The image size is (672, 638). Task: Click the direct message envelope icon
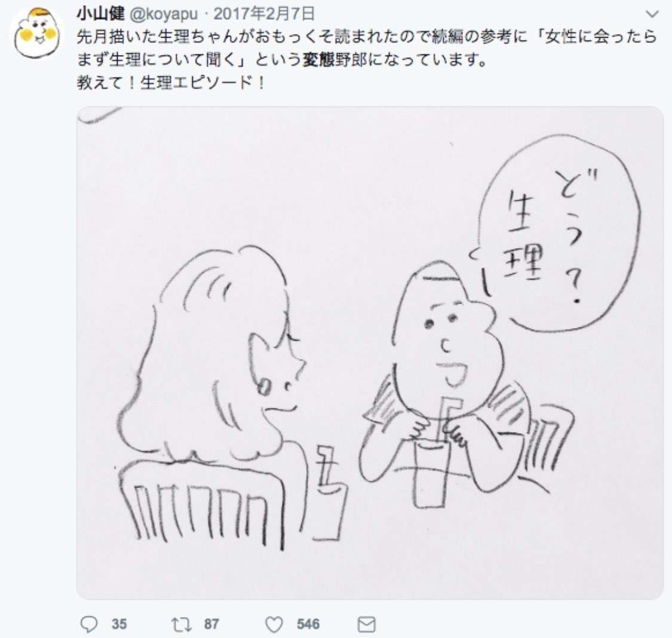click(x=366, y=624)
